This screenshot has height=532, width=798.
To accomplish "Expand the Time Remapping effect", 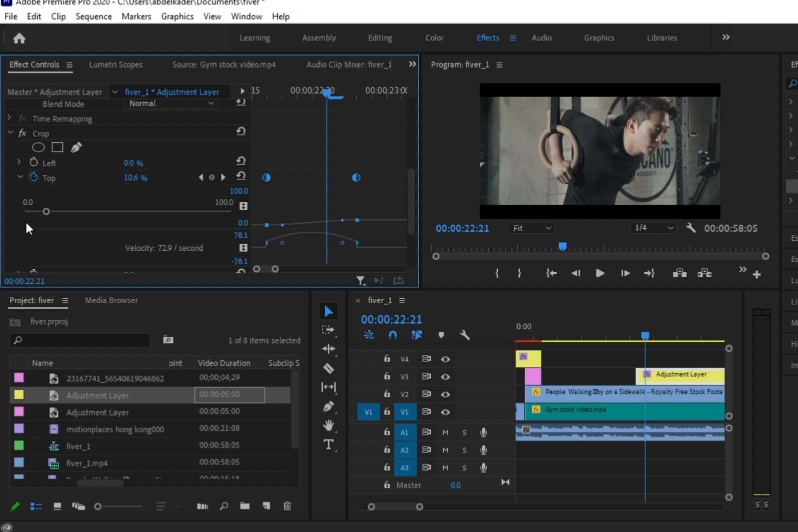I will 9,118.
